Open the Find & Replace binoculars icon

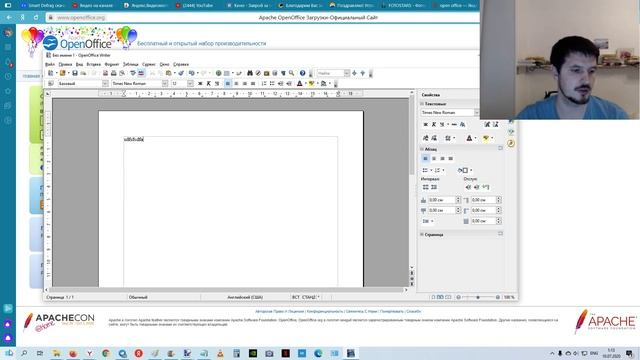(250, 73)
